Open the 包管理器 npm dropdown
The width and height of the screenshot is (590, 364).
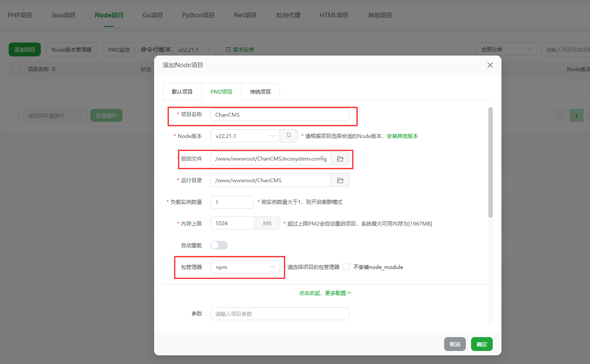coord(245,267)
